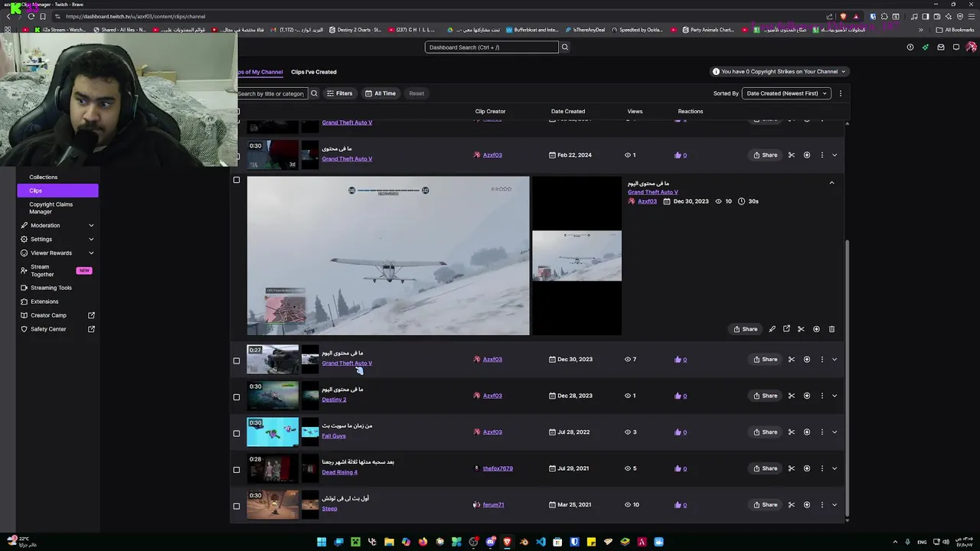Screen dimensions: 980x551
Task: Click the Filters button
Action: point(340,93)
